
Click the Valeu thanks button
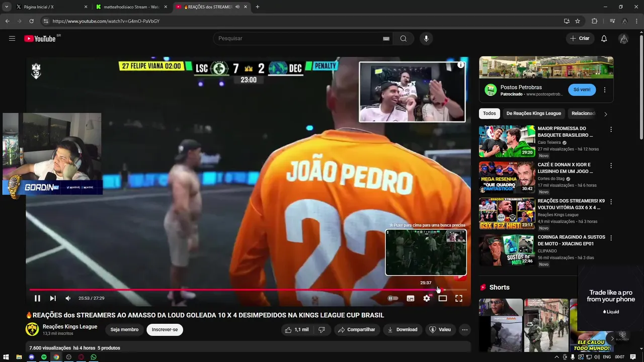(440, 330)
